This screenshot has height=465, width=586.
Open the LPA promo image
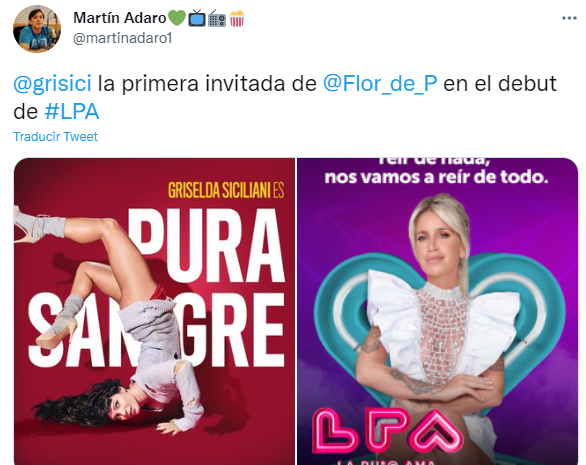[438, 311]
